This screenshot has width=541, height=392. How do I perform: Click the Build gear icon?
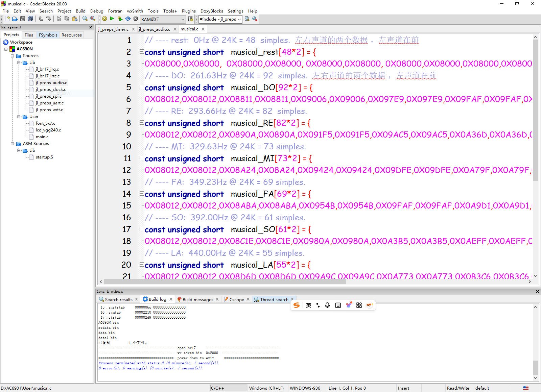[x=104, y=19]
